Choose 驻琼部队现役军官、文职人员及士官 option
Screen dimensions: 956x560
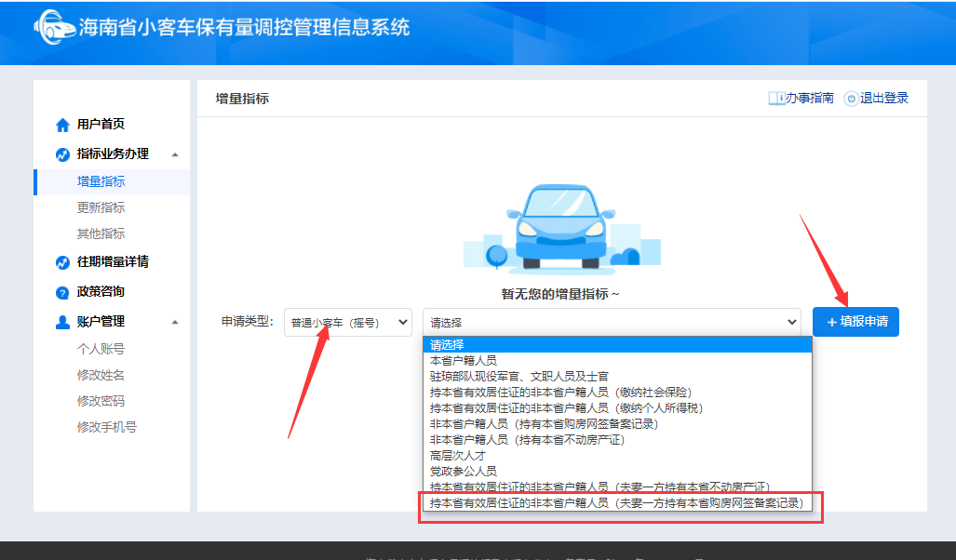pyautogui.click(x=617, y=377)
